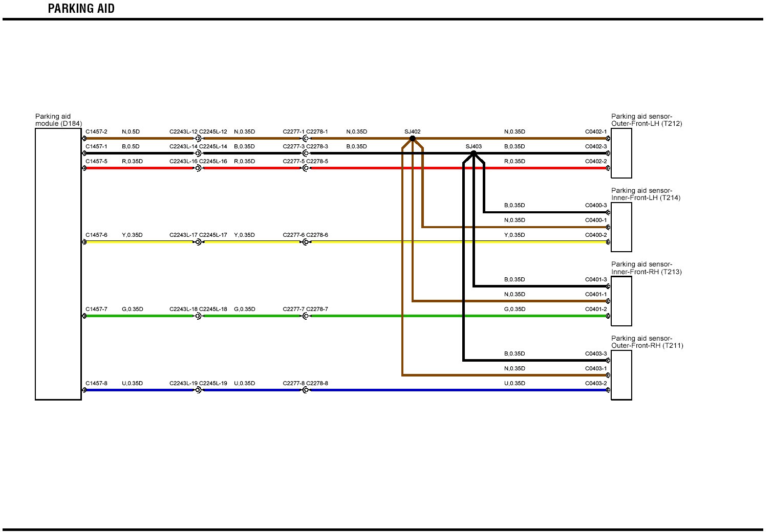Select connector label C2277-8

pos(294,384)
